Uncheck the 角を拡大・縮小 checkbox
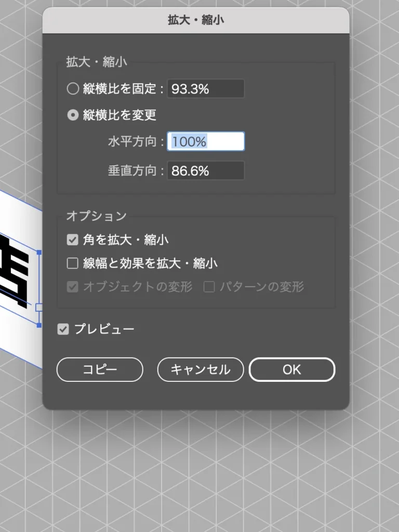The width and height of the screenshot is (399, 532). (x=73, y=240)
